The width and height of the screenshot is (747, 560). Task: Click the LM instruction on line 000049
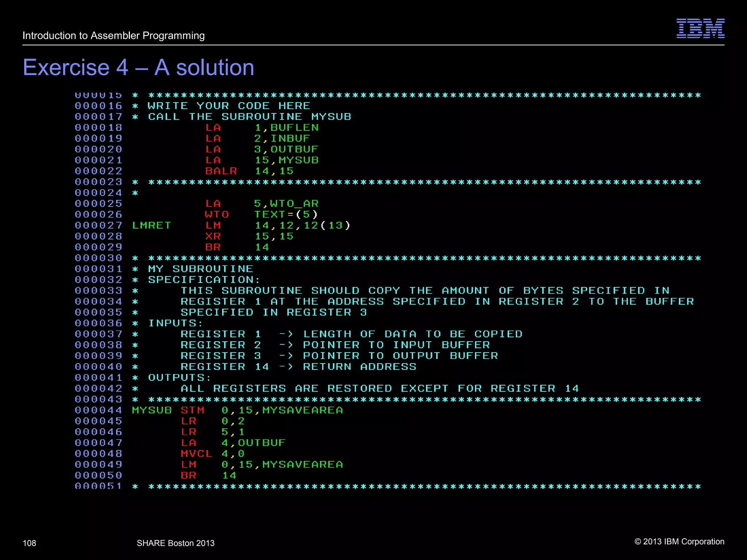click(x=189, y=464)
